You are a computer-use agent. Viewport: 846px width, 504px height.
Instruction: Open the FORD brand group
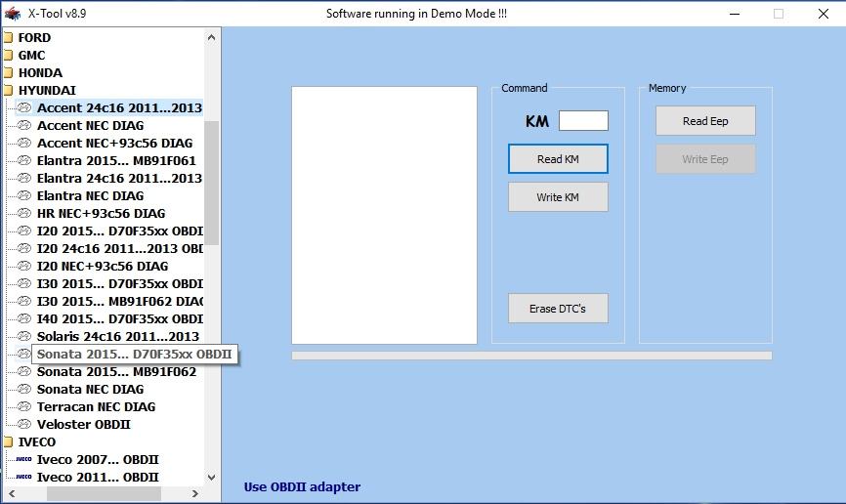[34, 38]
